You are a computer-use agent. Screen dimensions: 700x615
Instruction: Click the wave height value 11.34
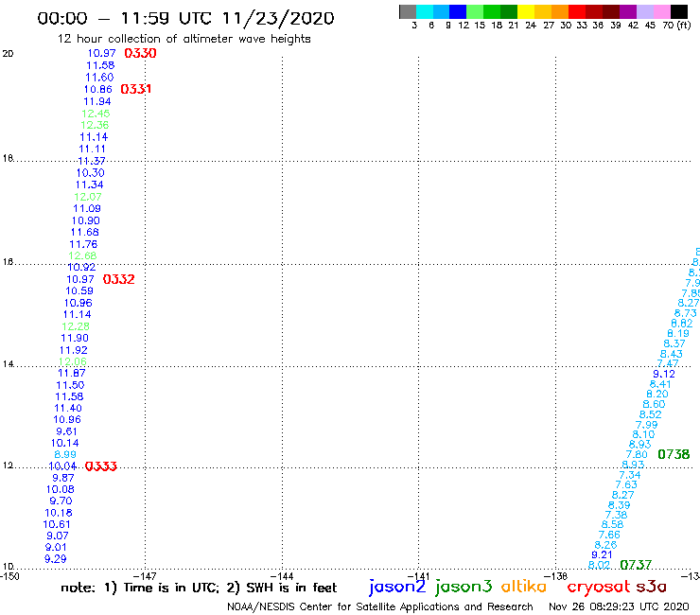89,184
